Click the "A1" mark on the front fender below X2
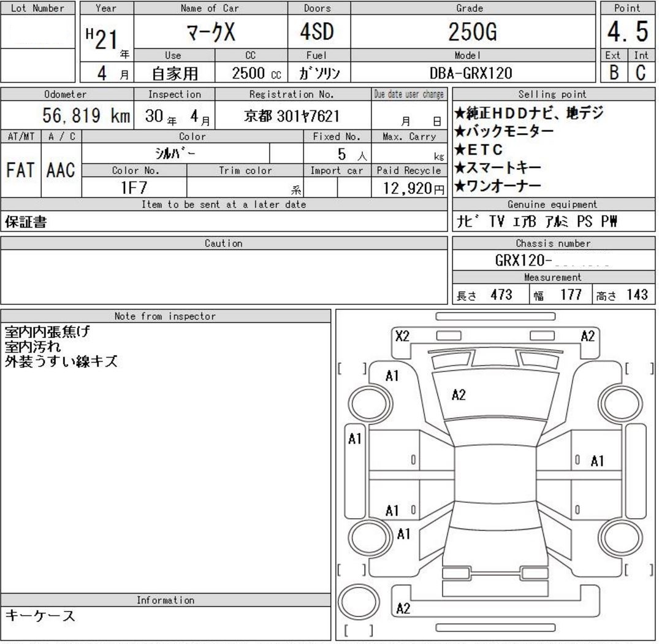The height and width of the screenshot is (644, 659). [x=392, y=376]
